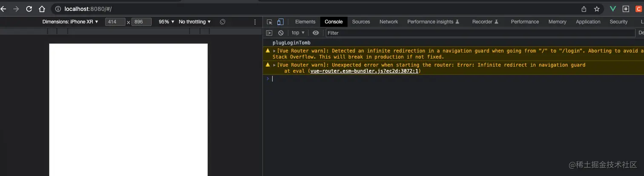Switch to the Performance tab
The height and width of the screenshot is (176, 644).
coord(525,22)
